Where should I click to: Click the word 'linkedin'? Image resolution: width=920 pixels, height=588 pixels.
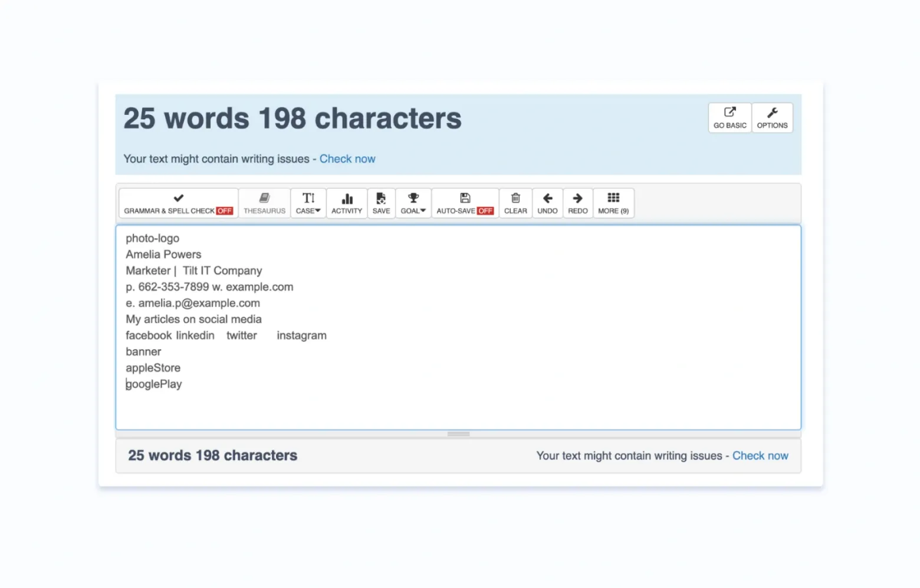click(195, 336)
